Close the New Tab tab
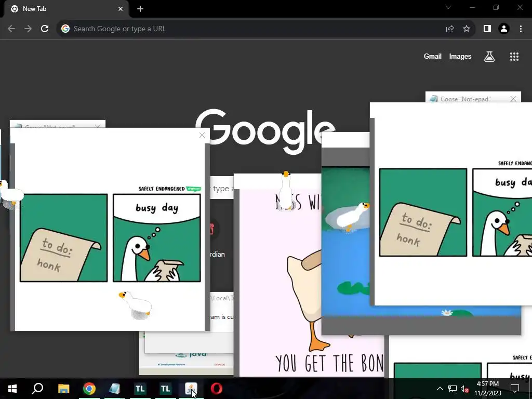 click(x=121, y=9)
